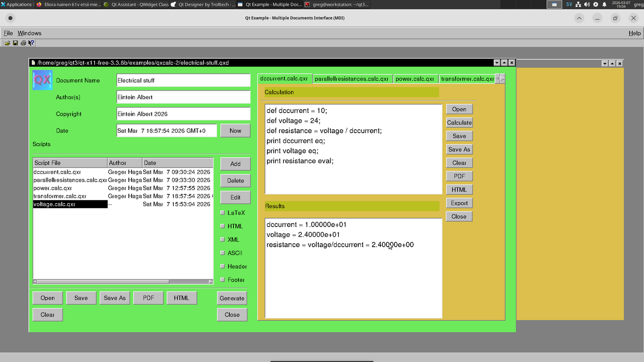This screenshot has width=644, height=362.
Task: Click the Generate button
Action: click(232, 298)
